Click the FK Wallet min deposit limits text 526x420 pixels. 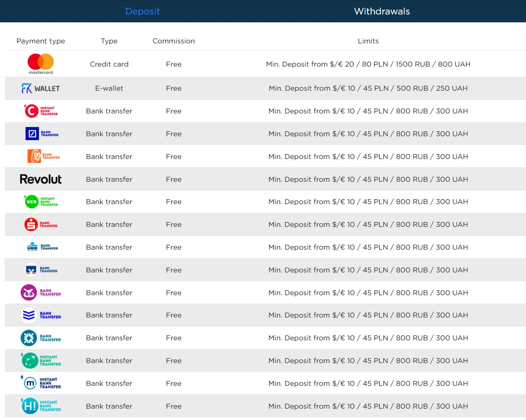point(368,88)
